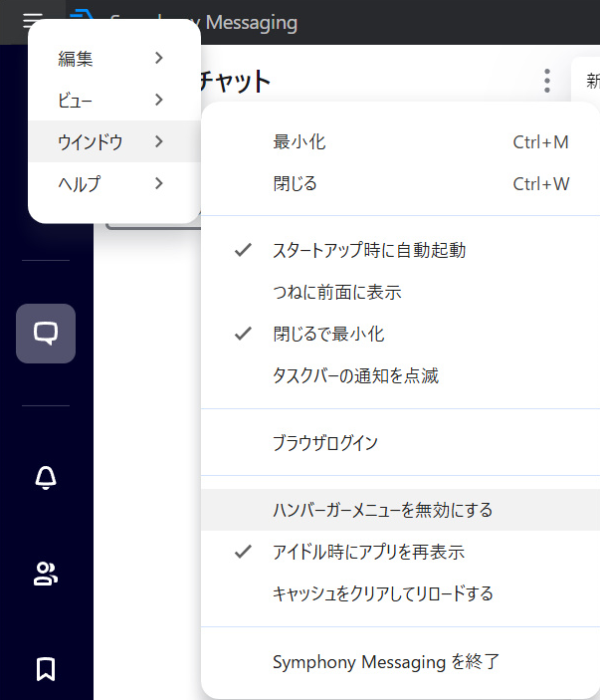The width and height of the screenshot is (600, 700).
Task: Expand the ビュー submenu
Action: 114,100
